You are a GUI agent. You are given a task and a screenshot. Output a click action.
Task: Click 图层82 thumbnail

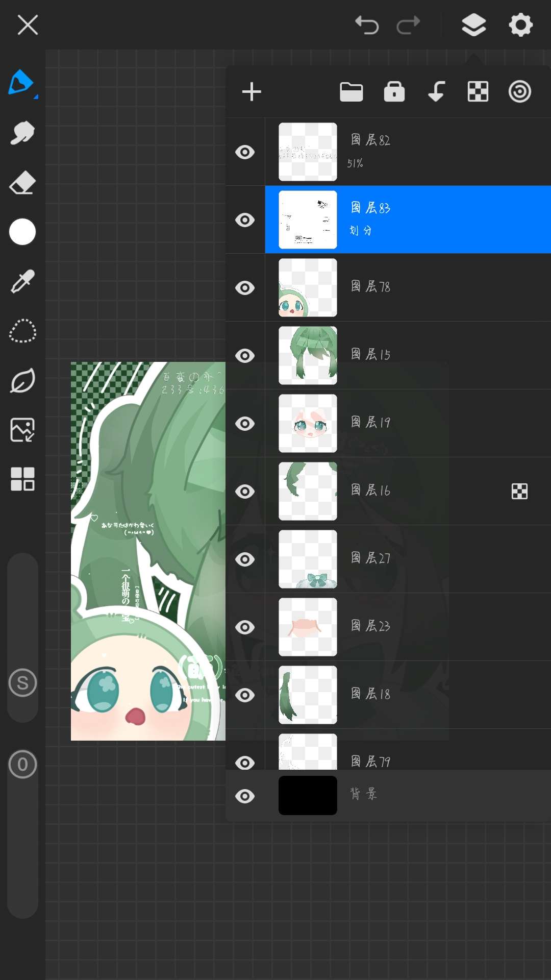(x=308, y=152)
